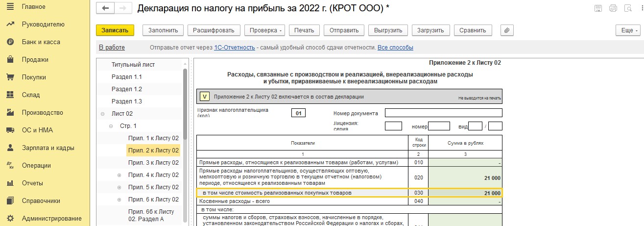
Task: Click the Загрузить button
Action: [x=430, y=30]
